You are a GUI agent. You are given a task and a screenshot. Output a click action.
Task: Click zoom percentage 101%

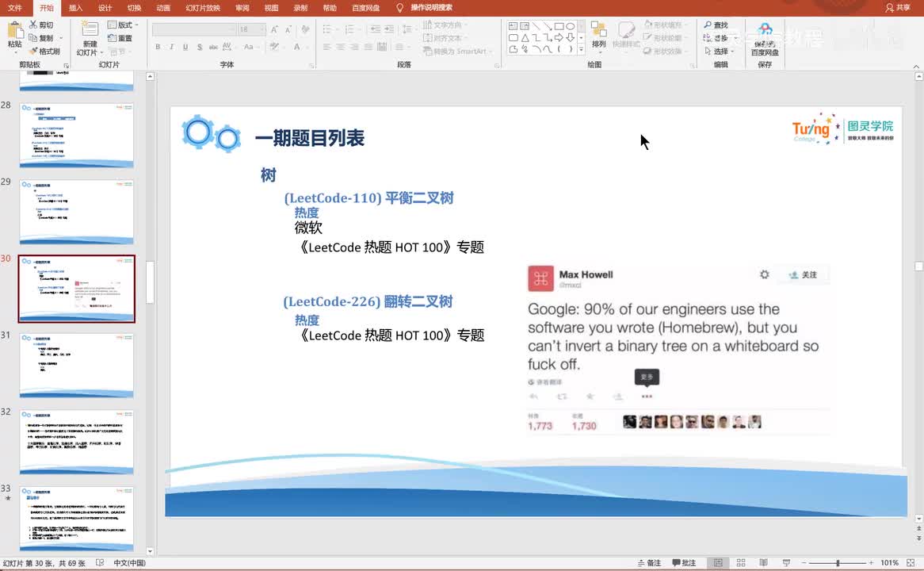889,563
